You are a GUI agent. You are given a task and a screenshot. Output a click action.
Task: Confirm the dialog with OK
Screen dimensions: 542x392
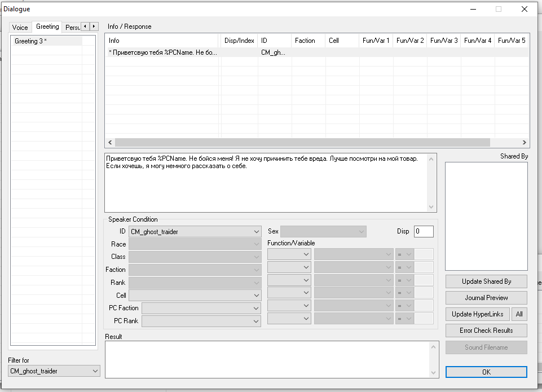486,372
